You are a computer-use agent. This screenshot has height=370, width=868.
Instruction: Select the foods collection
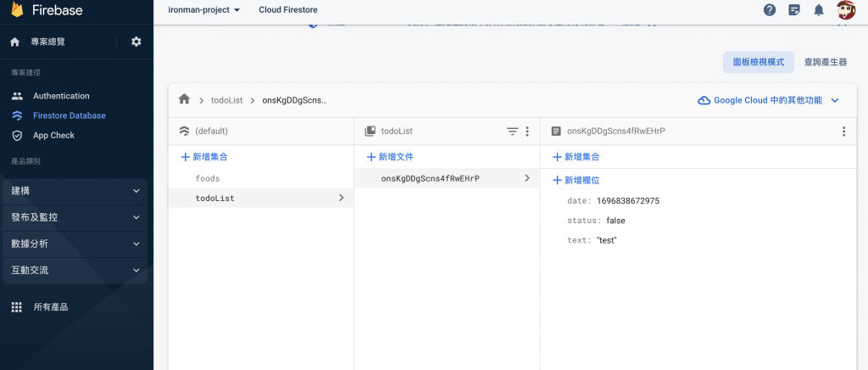pos(208,178)
